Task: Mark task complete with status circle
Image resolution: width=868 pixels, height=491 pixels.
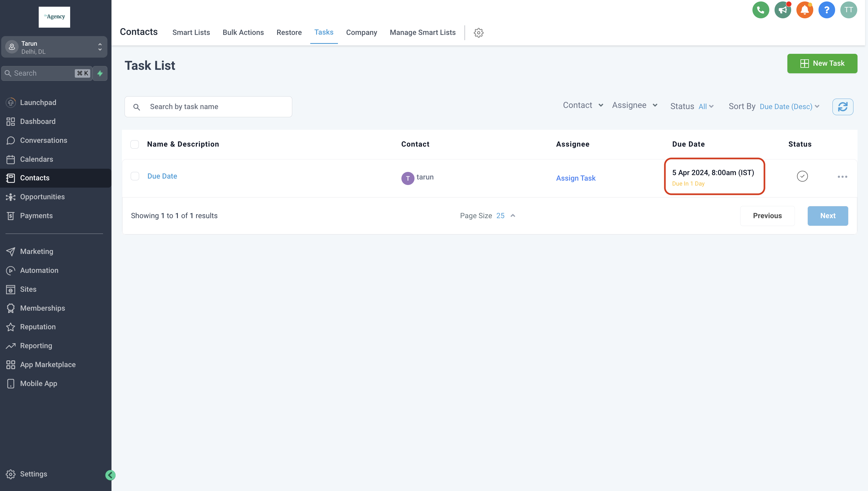Action: click(x=802, y=176)
